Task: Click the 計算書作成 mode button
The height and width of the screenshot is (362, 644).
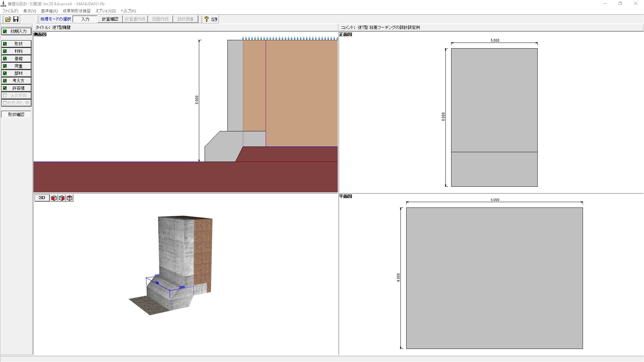Action: 135,19
